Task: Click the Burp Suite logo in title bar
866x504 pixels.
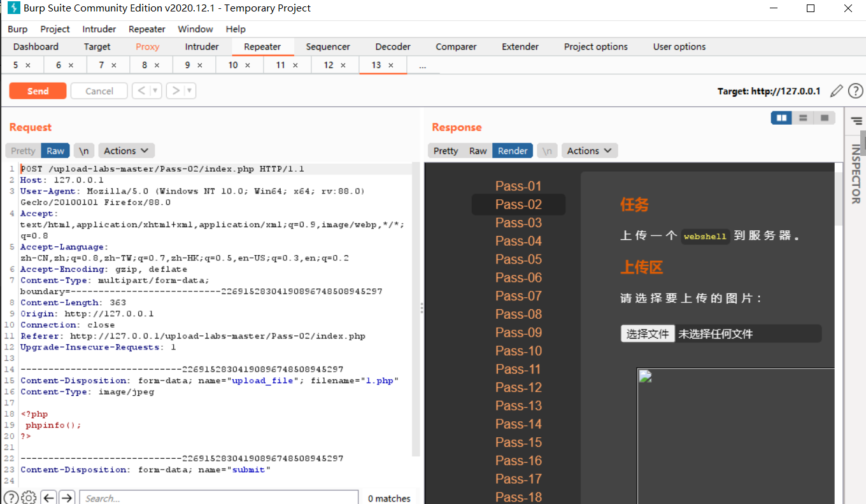Action: (x=13, y=8)
